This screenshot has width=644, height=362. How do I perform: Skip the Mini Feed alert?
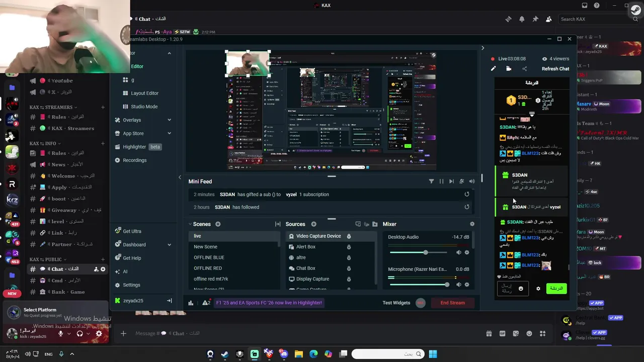tap(451, 182)
